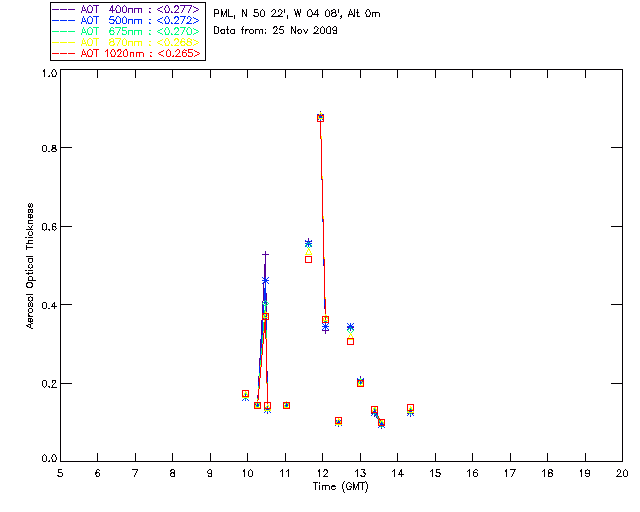Click the yellow 'AOT 870nm' legend entry
The height and width of the screenshot is (512, 640).
click(127, 42)
